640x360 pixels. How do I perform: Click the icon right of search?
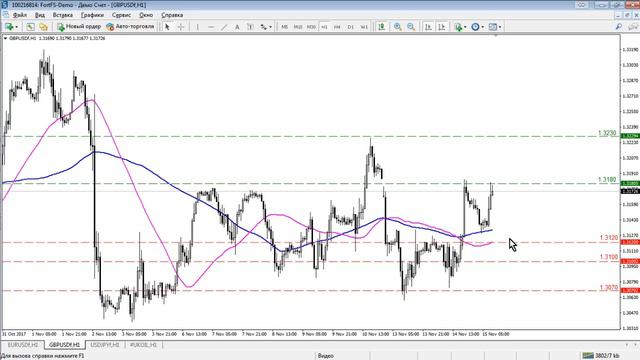click(x=633, y=27)
